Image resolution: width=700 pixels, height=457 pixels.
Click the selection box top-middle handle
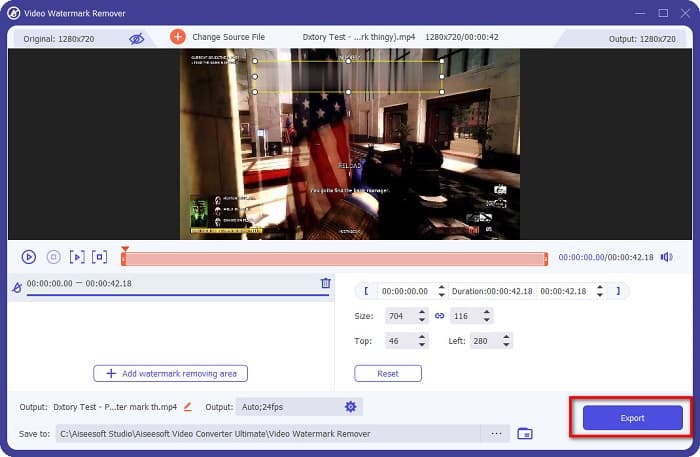(348, 61)
